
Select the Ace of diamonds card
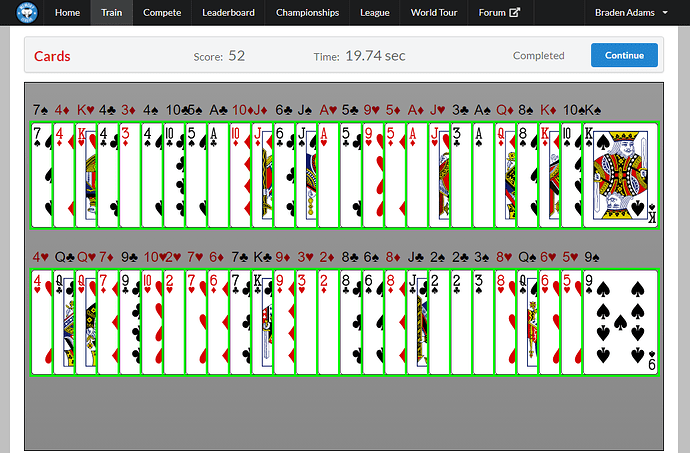(x=417, y=175)
